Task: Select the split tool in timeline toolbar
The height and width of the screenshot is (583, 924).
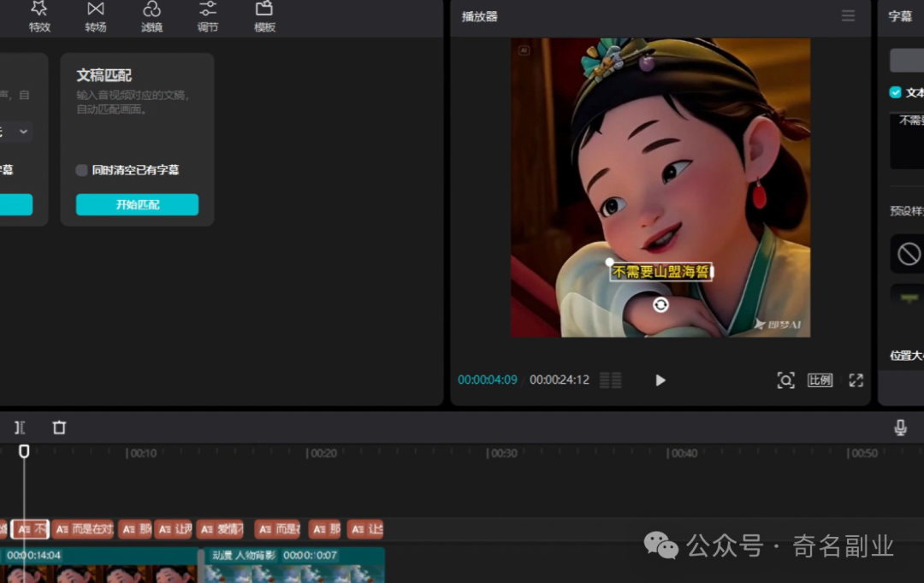Action: (20, 427)
